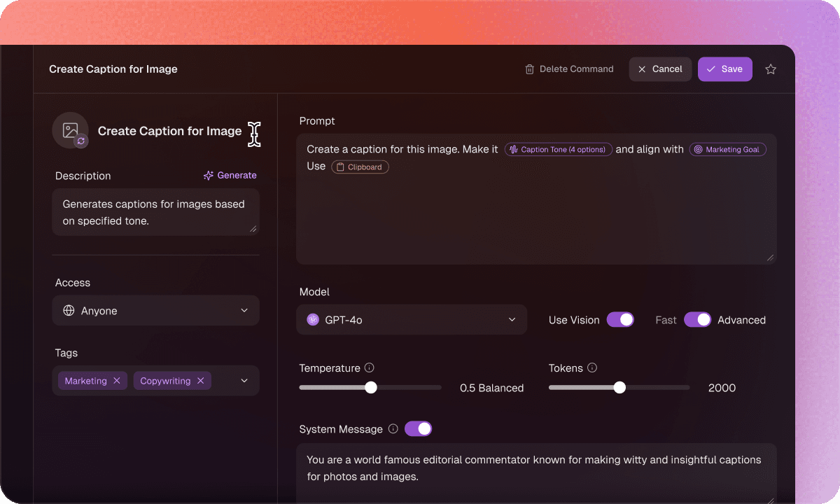Click the Tokens info icon
The image size is (840, 504).
click(x=592, y=367)
